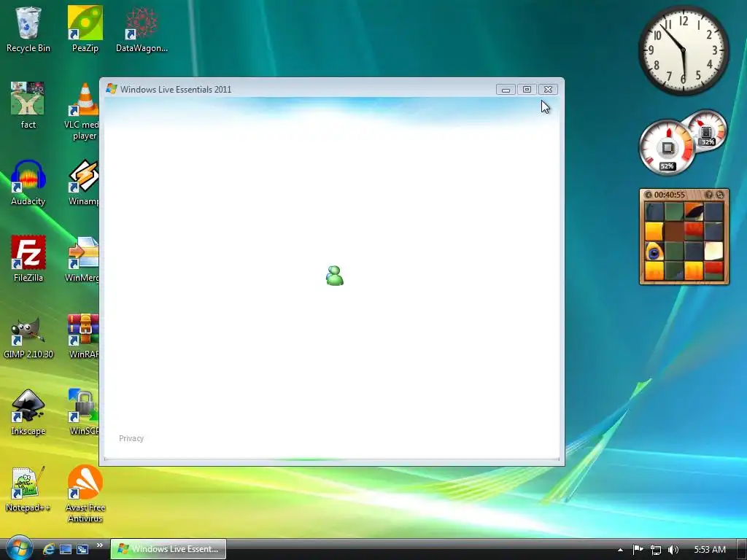Launch Internet Explorer from Quick Launch
The image size is (747, 560).
pyautogui.click(x=49, y=549)
